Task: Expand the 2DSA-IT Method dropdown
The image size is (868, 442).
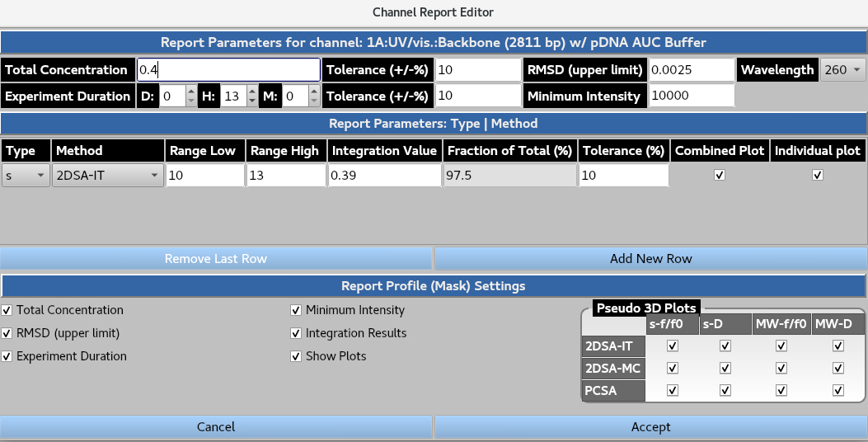Action: click(x=107, y=175)
